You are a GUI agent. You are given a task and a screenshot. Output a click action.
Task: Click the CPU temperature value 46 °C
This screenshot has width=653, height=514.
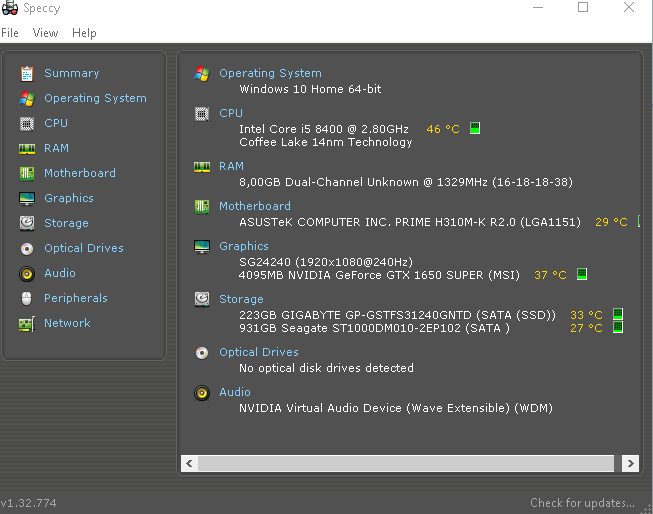point(443,129)
